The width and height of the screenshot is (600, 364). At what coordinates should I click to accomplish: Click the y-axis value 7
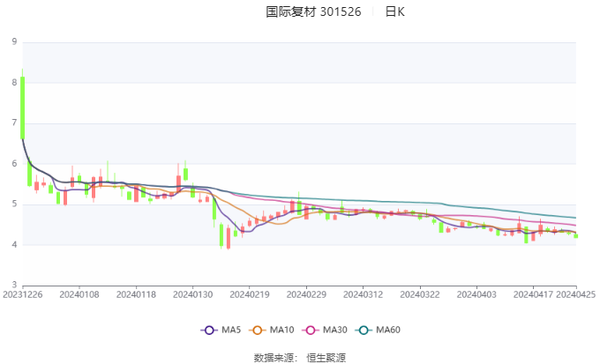pos(14,123)
